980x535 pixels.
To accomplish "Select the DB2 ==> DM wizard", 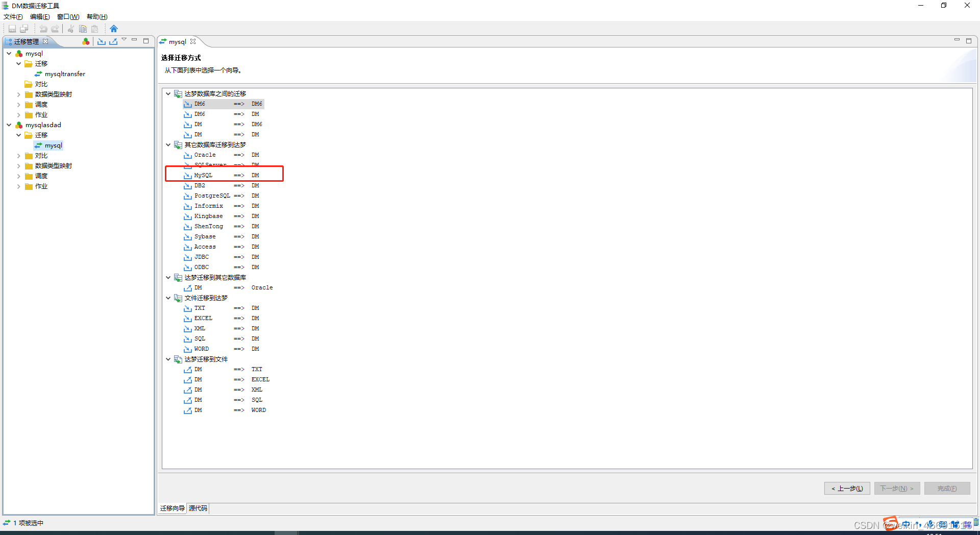I will tap(222, 186).
